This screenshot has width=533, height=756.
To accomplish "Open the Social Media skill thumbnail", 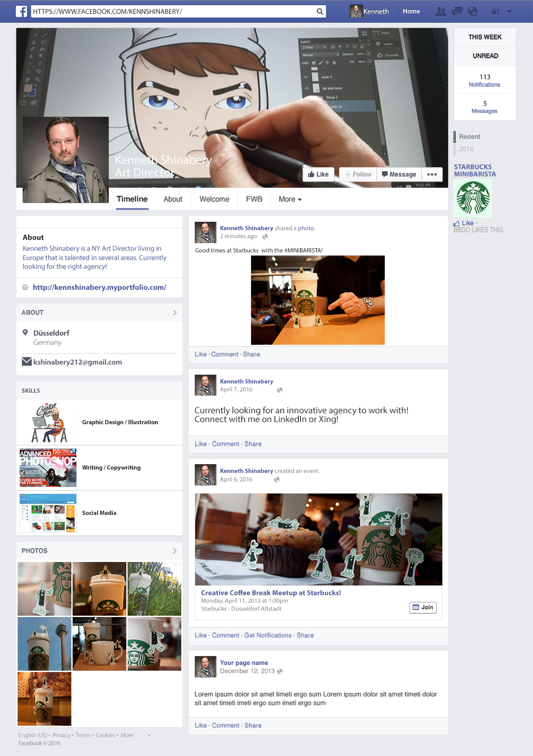I will (x=48, y=513).
